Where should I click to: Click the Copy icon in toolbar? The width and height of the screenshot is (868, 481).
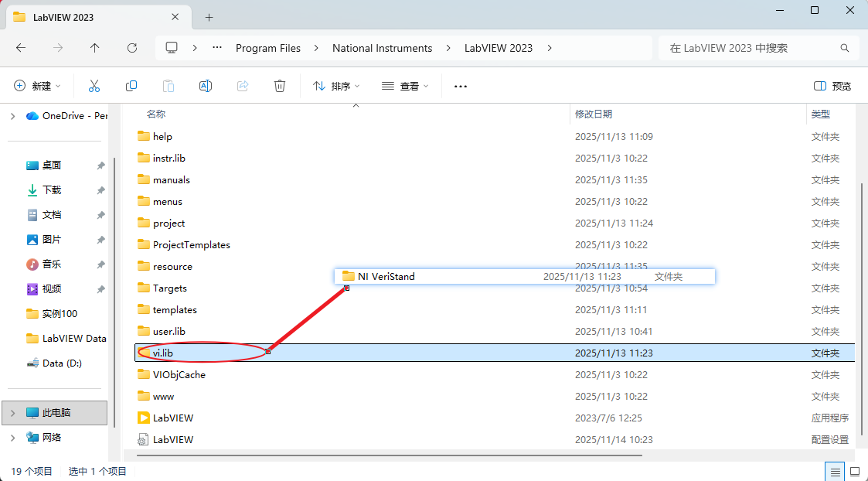[131, 86]
